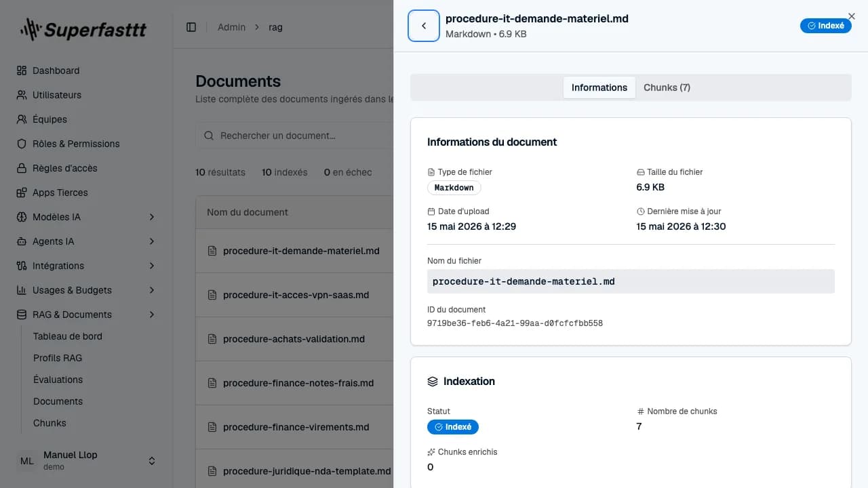Switch to the Chunks (7) tab

tap(667, 87)
